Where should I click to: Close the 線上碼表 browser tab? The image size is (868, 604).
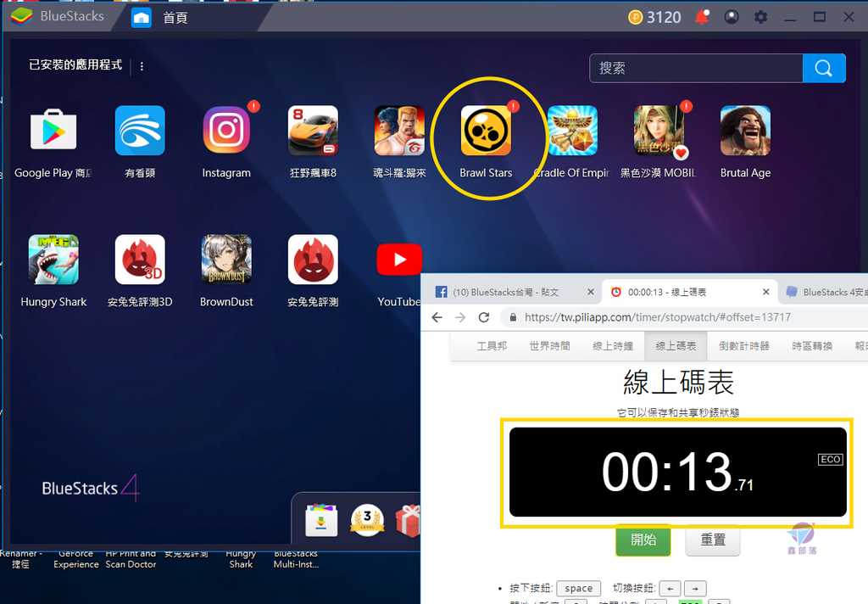[765, 292]
